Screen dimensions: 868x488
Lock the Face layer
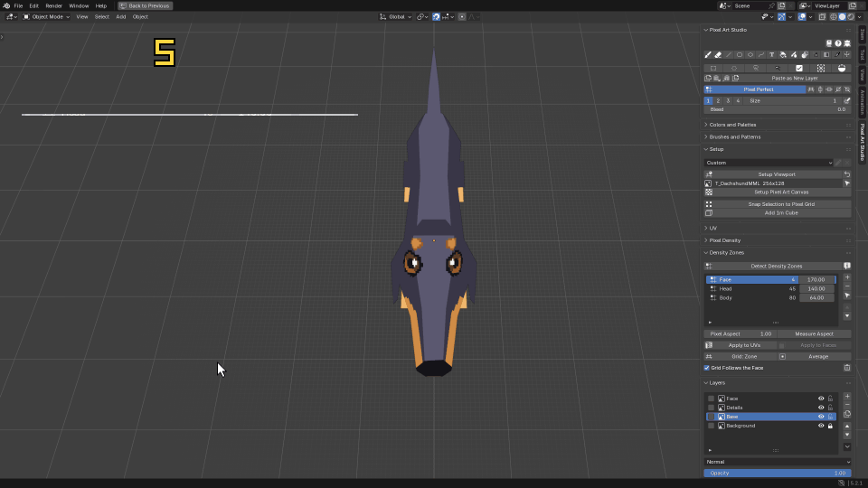point(830,399)
